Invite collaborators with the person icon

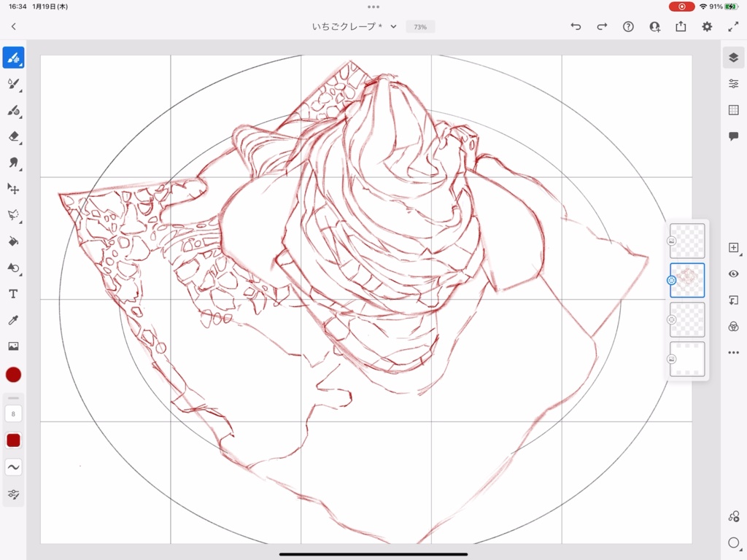(x=655, y=27)
